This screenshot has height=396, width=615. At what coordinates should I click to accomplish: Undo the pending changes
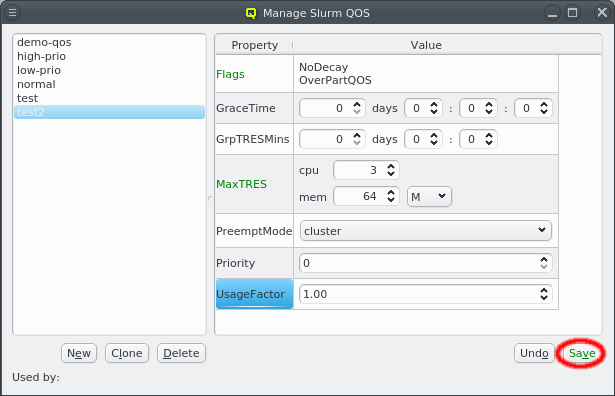[x=534, y=353]
